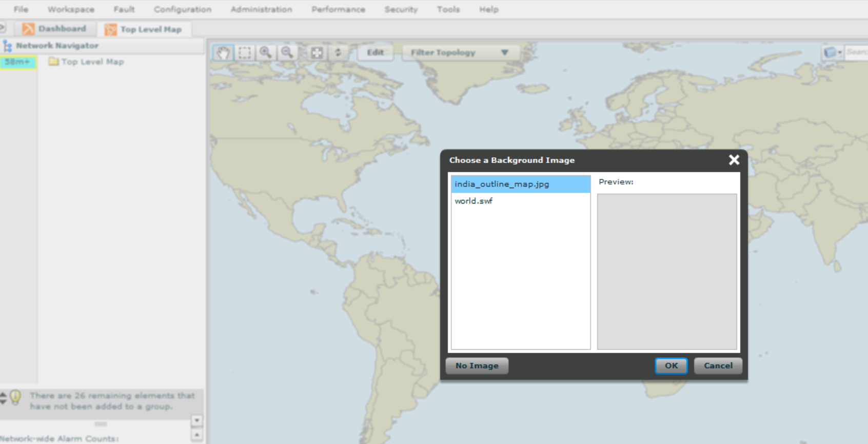Click the 58m+ status badge
Viewport: 868px width, 444px height.
click(x=18, y=62)
